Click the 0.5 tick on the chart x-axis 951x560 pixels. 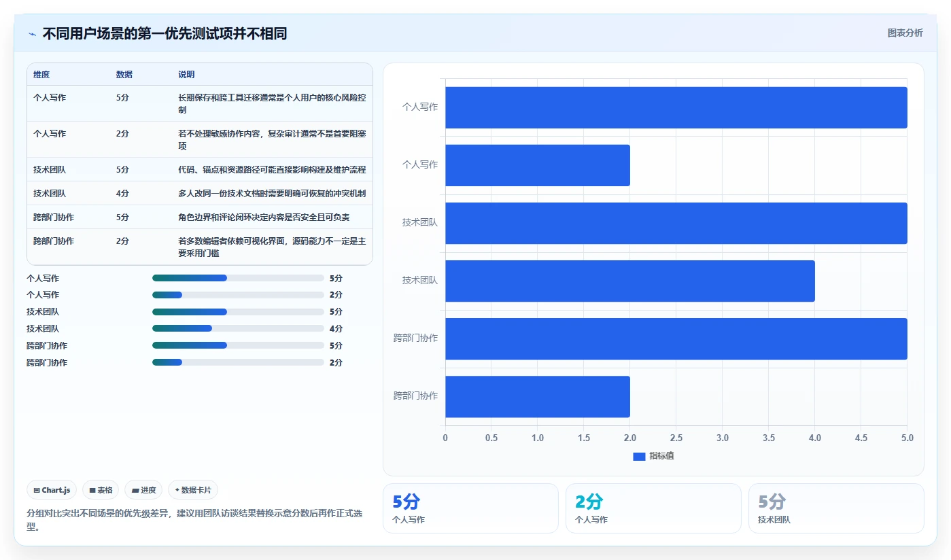click(491, 438)
